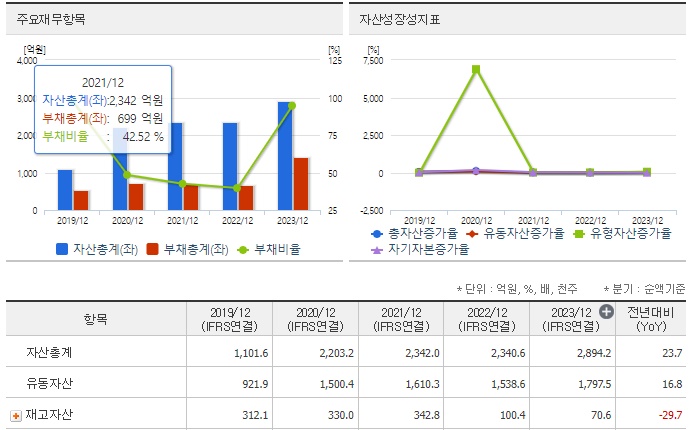
Task: Click the 2022/12 (IFRS연결) column header
Action: coord(487,319)
